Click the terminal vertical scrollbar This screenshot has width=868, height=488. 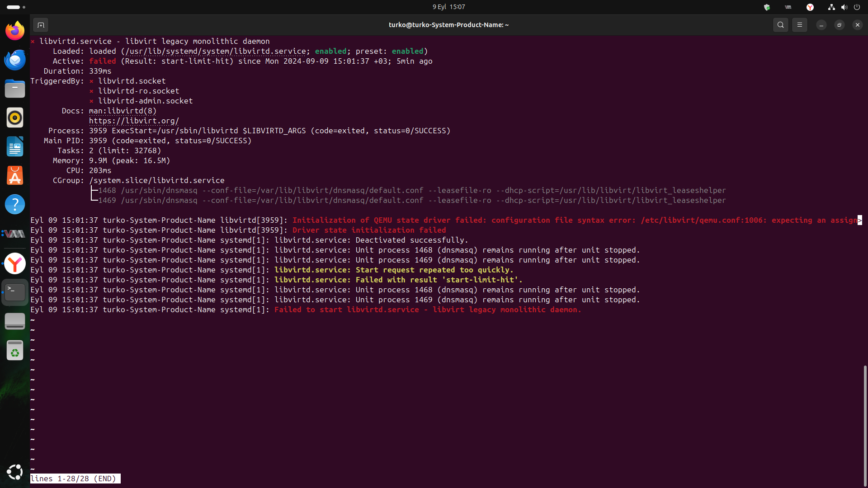(x=865, y=425)
